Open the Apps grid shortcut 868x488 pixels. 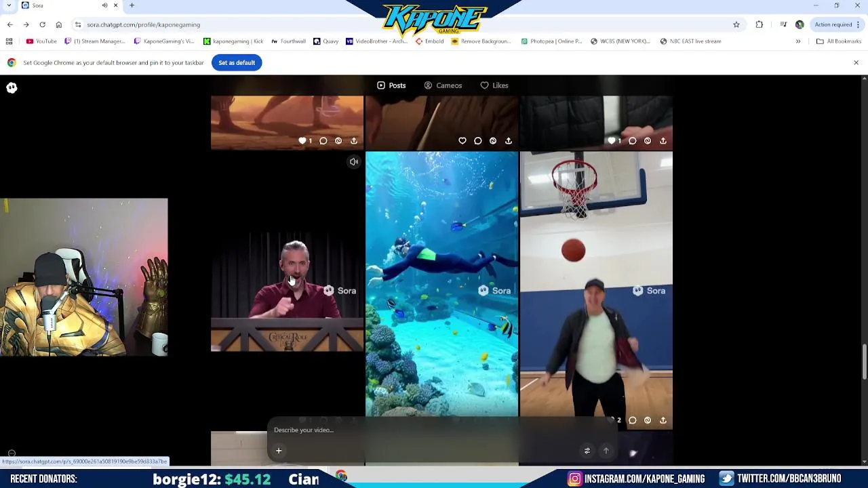(9, 41)
